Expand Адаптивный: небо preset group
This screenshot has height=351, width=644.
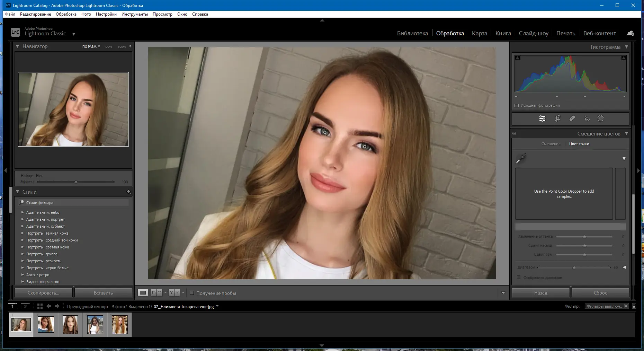point(23,212)
